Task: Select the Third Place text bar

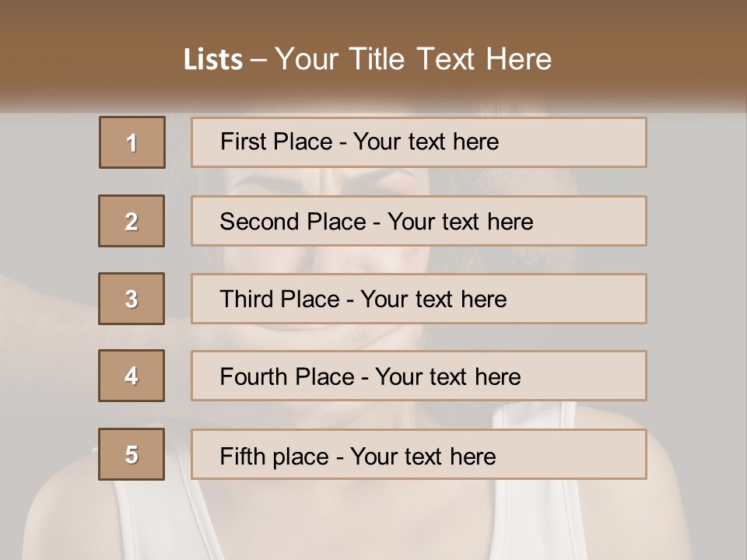Action: click(x=419, y=299)
